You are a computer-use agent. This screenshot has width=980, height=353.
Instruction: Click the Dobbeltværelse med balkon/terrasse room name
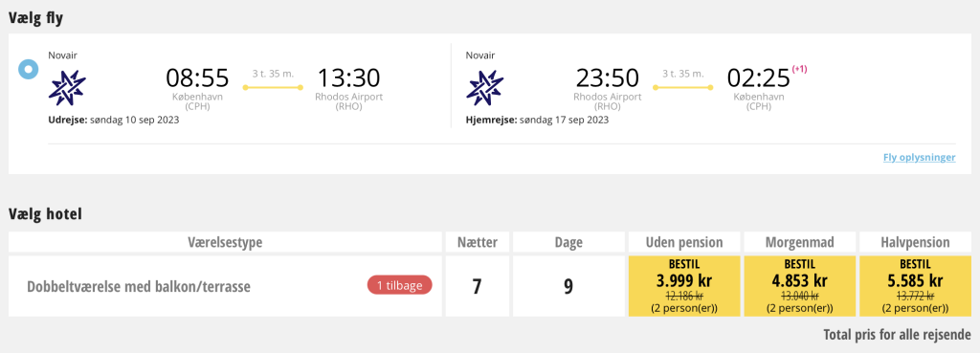[x=139, y=287]
